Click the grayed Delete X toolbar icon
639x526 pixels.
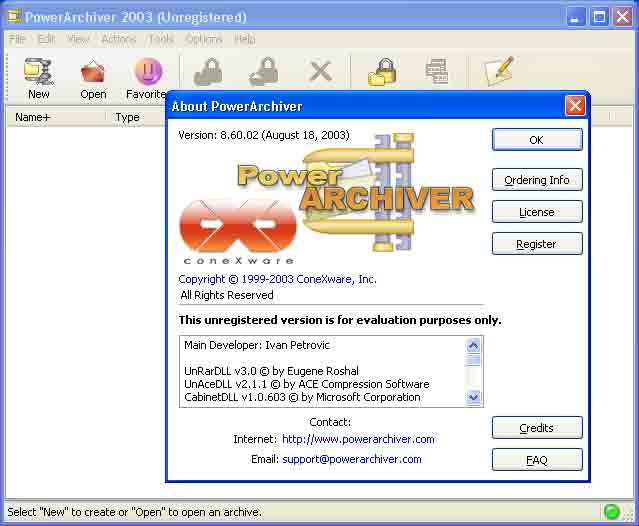pos(321,72)
